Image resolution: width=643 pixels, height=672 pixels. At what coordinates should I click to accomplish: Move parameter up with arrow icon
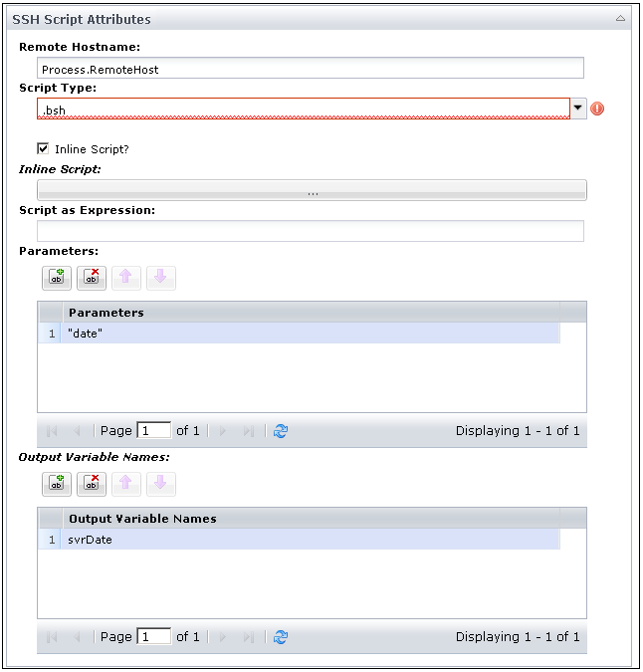pos(125,278)
